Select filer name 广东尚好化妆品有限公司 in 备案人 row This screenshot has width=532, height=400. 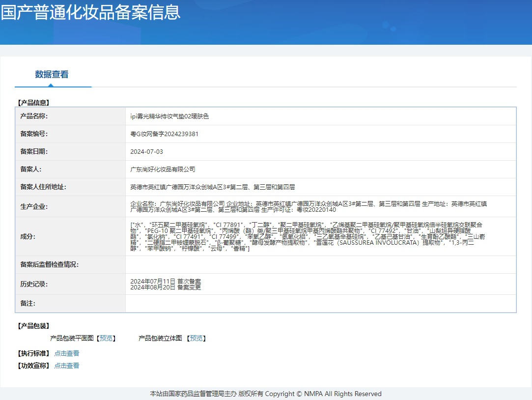click(163, 170)
